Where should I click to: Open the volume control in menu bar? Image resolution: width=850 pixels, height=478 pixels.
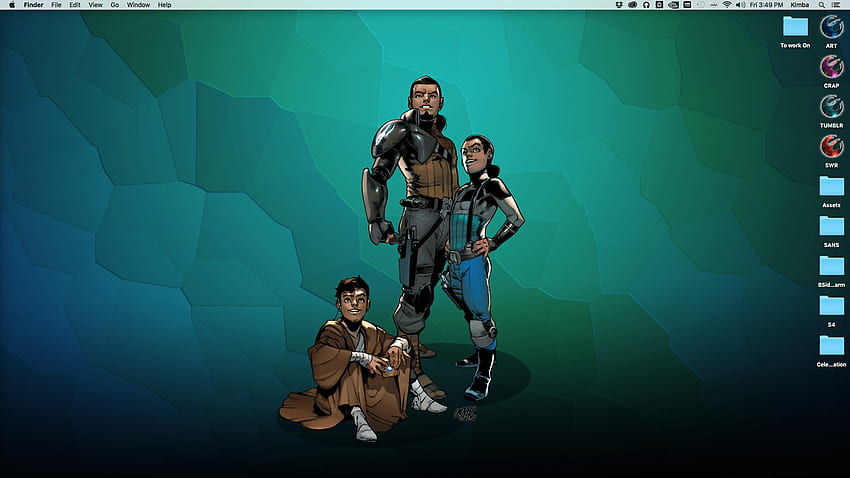pos(740,5)
